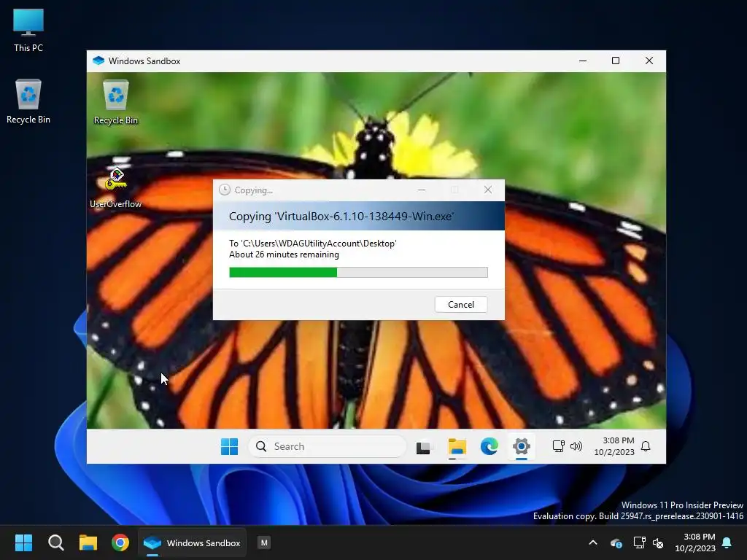Show hidden icons in host tray
747x560 pixels.
(x=593, y=542)
